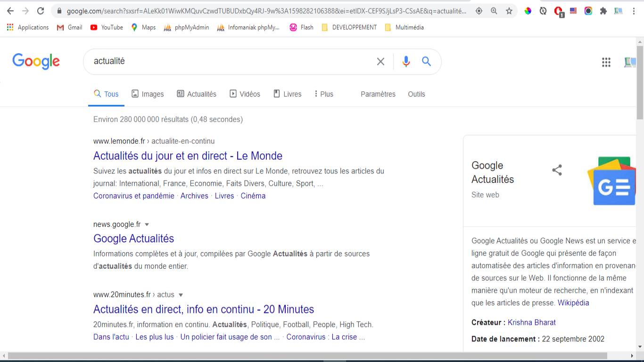Open the Outils options
Screen dimensions: 644x362
click(x=417, y=94)
